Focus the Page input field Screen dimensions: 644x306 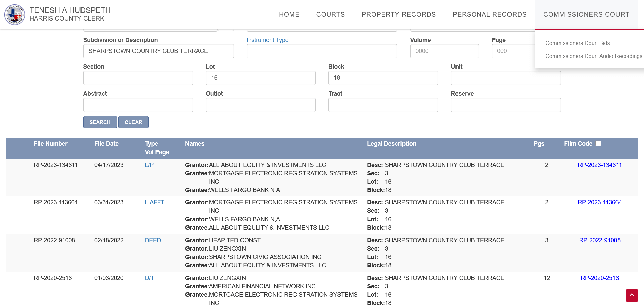pos(513,51)
